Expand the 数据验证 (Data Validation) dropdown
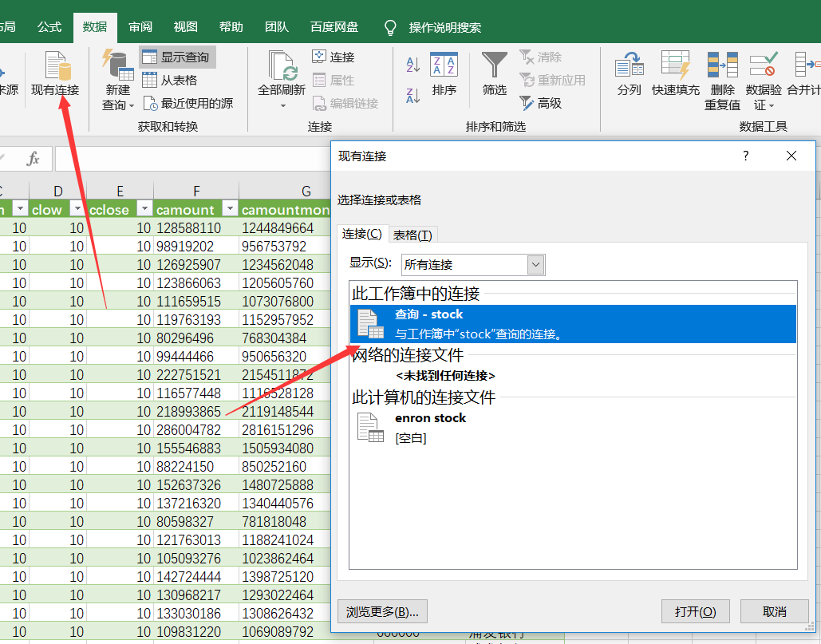 tap(763, 105)
